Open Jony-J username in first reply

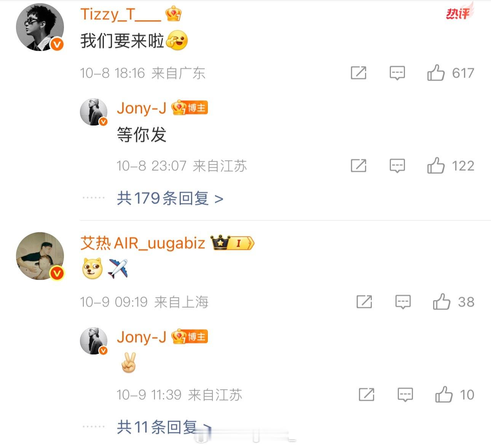click(142, 108)
